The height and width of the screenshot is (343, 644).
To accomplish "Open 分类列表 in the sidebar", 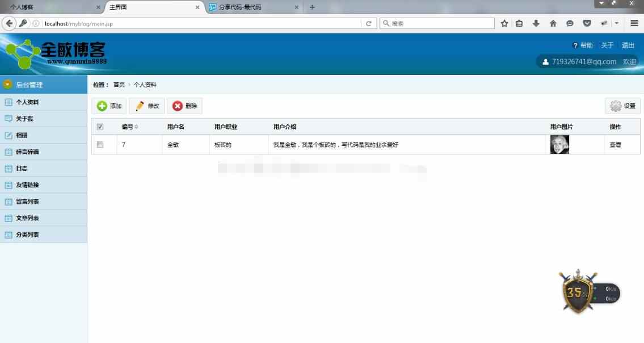I will (44, 235).
